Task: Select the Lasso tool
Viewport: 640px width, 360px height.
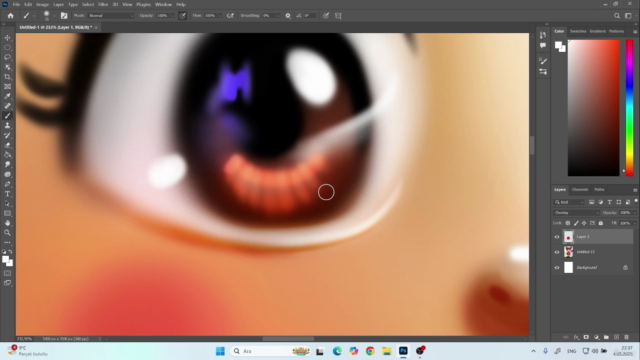Action: pyautogui.click(x=7, y=57)
